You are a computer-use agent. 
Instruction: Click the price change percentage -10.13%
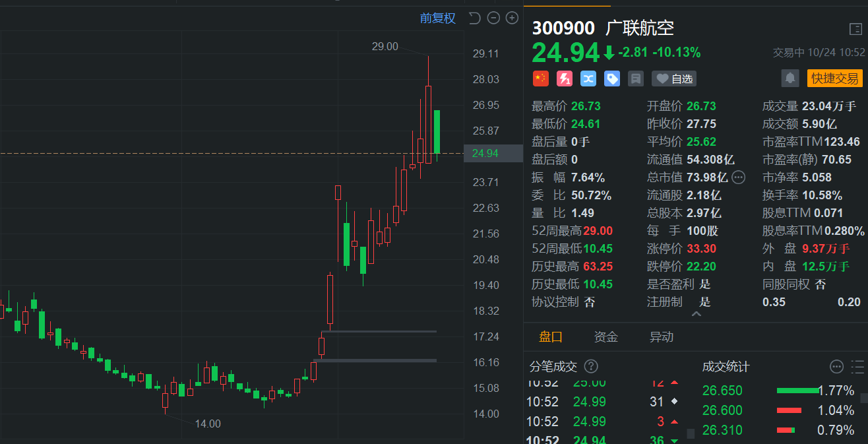pyautogui.click(x=677, y=53)
